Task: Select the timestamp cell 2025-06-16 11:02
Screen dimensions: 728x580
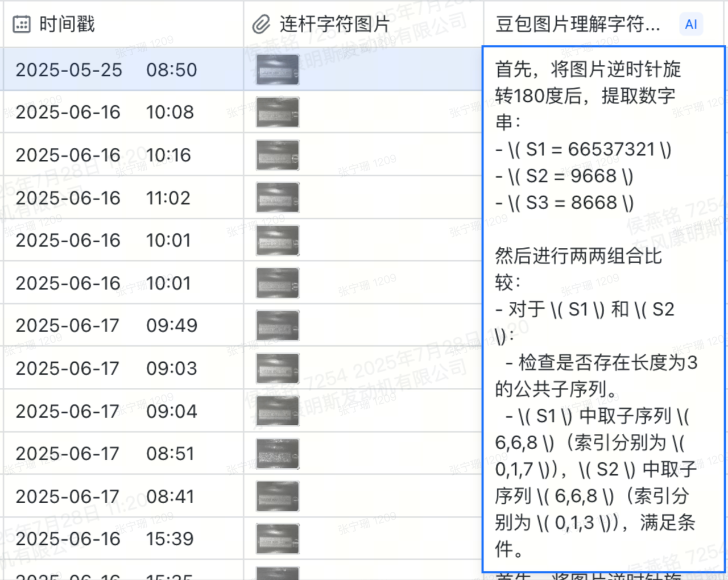Action: pyautogui.click(x=103, y=198)
